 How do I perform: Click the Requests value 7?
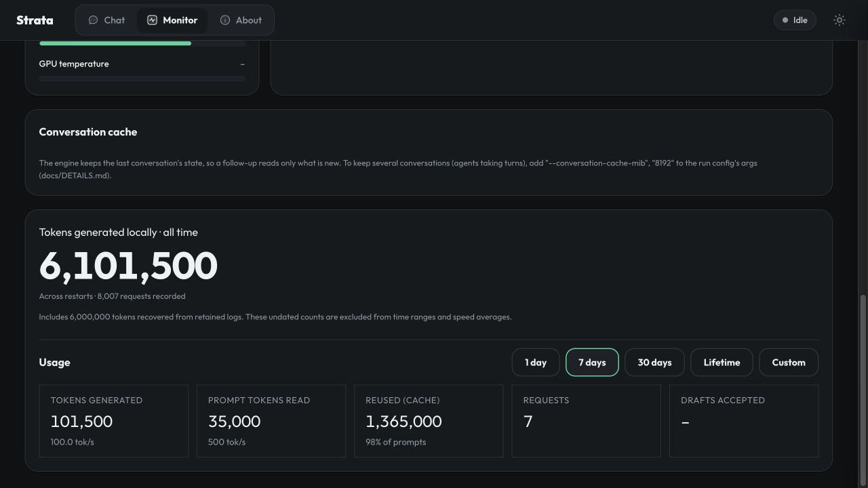click(x=528, y=422)
